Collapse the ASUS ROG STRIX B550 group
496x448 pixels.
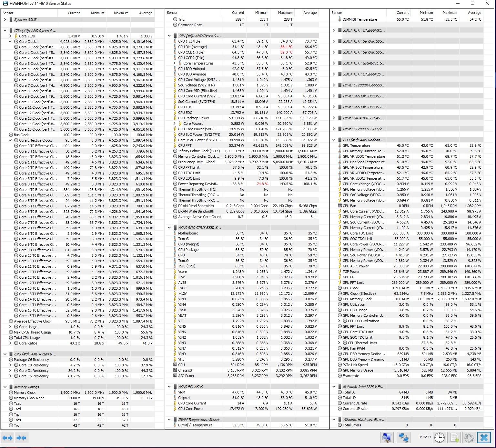169,228
